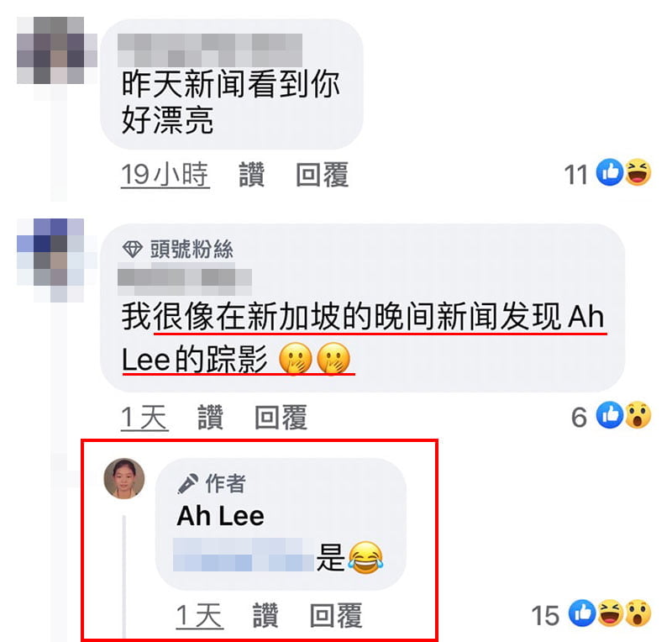Click the laughing emoji reaction on the first comment
Viewport: 672px width, 642px height.
pos(638,172)
